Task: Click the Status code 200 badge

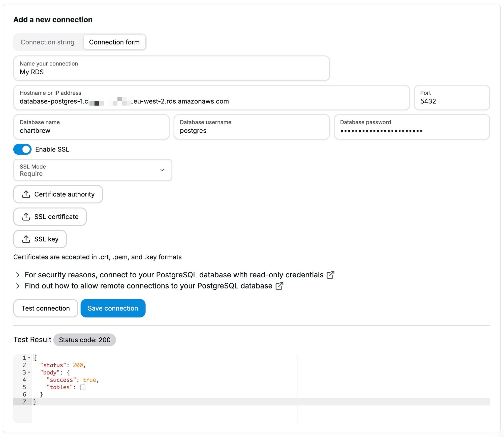Action: (x=84, y=340)
